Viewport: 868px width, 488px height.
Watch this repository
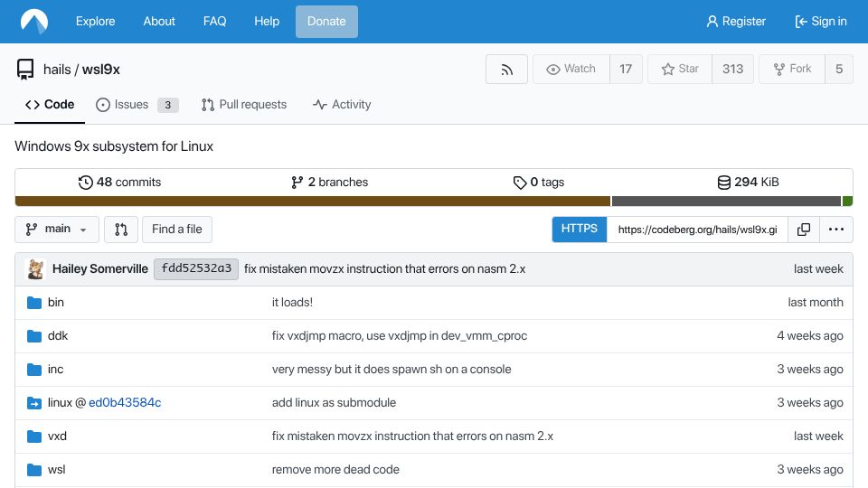point(571,70)
